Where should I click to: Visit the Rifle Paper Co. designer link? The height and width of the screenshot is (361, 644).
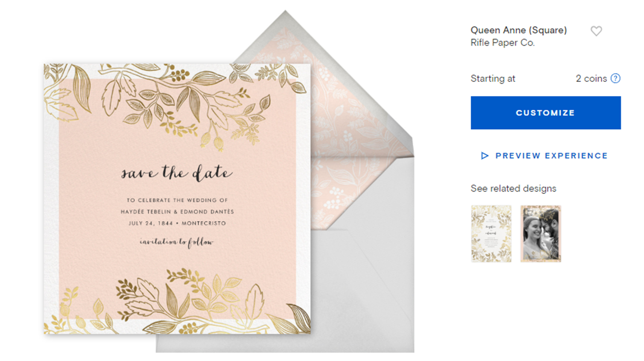(x=503, y=43)
